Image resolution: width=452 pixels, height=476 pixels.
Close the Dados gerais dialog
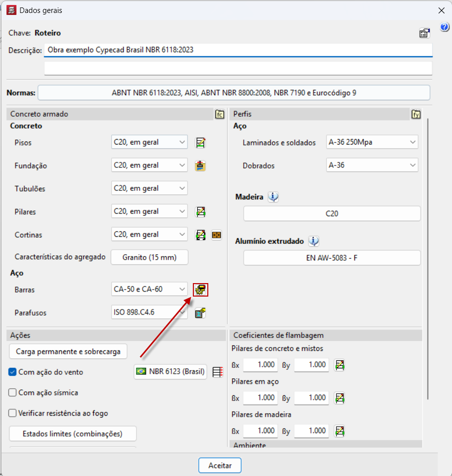(442, 10)
